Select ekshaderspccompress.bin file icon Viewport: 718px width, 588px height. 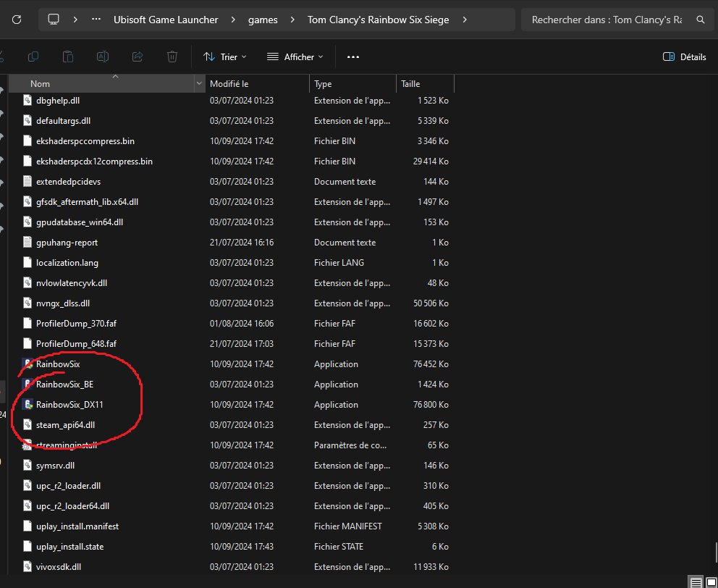coord(28,140)
